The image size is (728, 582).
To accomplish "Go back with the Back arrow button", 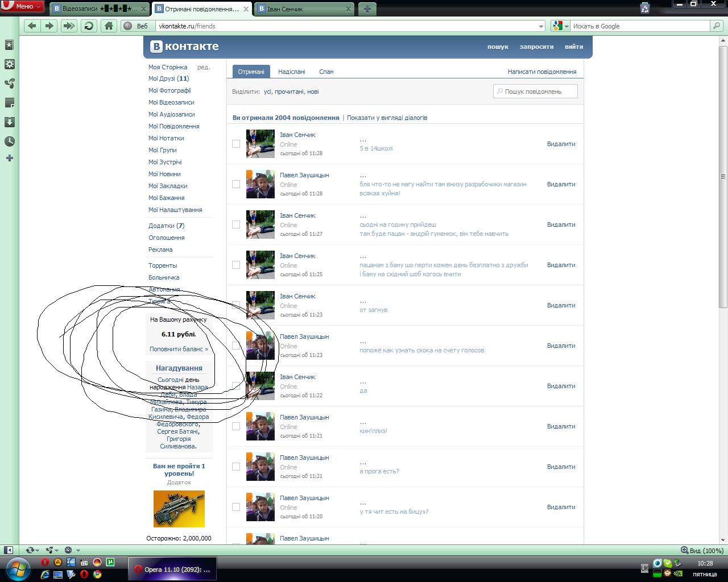I will pyautogui.click(x=32, y=26).
